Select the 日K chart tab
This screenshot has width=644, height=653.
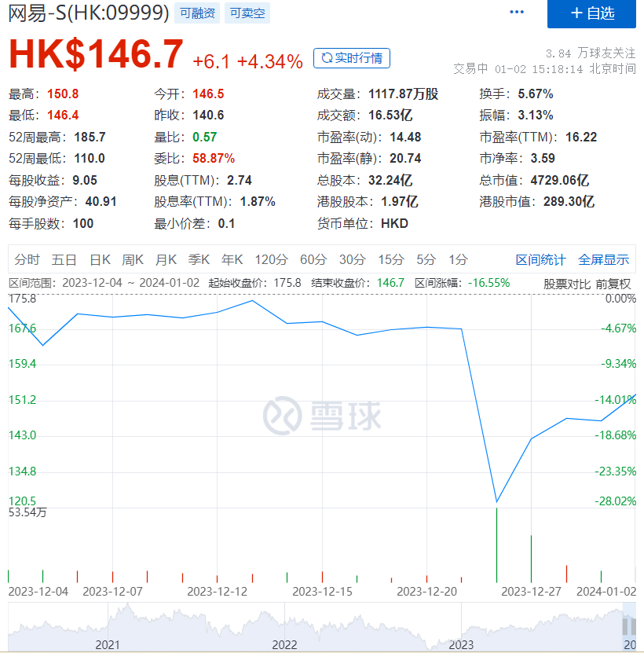tap(101, 259)
